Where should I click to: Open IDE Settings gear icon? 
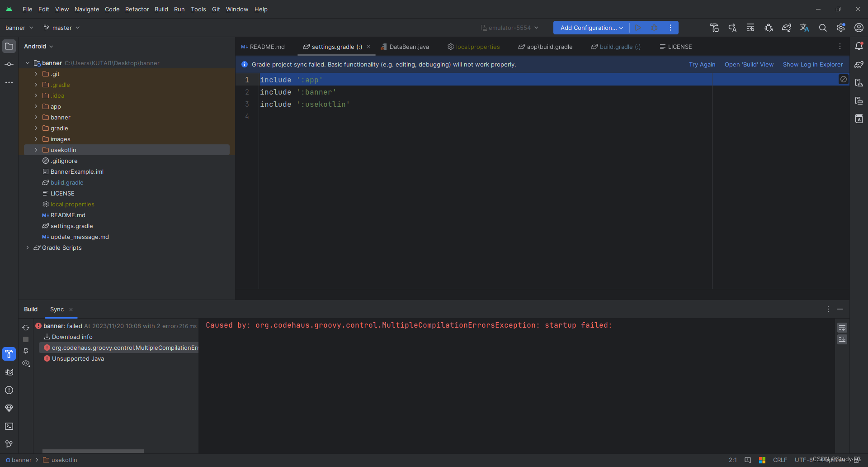(x=841, y=28)
